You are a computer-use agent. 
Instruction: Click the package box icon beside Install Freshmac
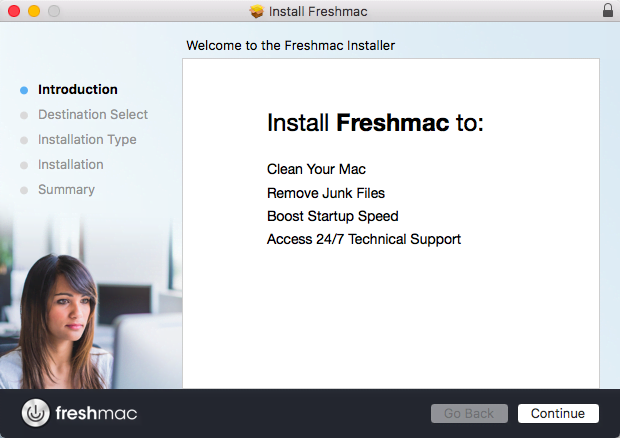click(x=257, y=11)
